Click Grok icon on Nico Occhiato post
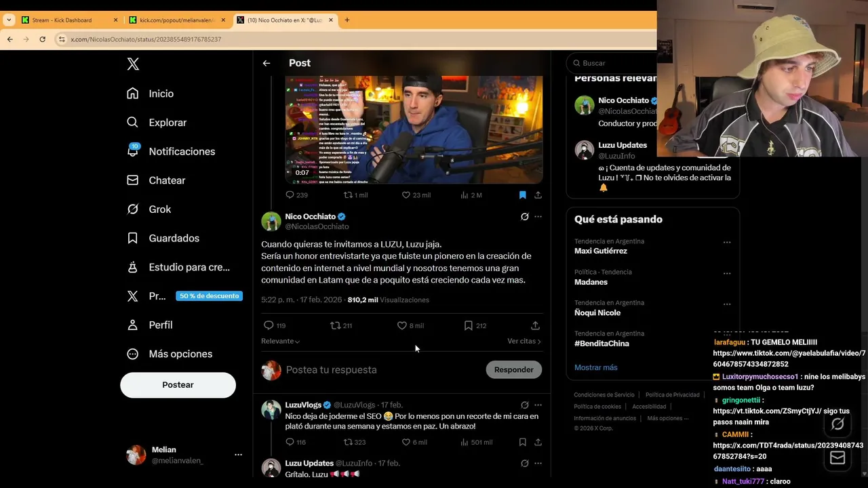 (x=524, y=217)
